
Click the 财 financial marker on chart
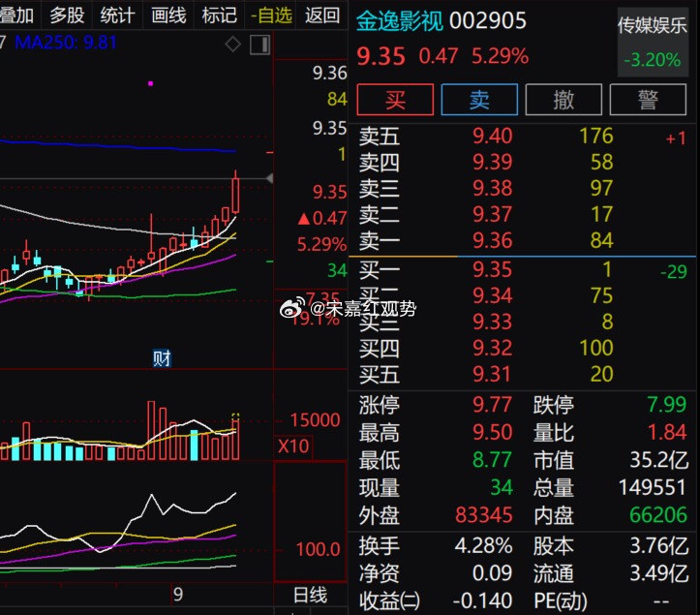pos(162,358)
